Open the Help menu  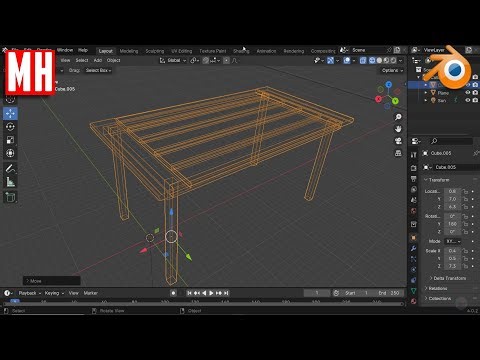click(83, 50)
